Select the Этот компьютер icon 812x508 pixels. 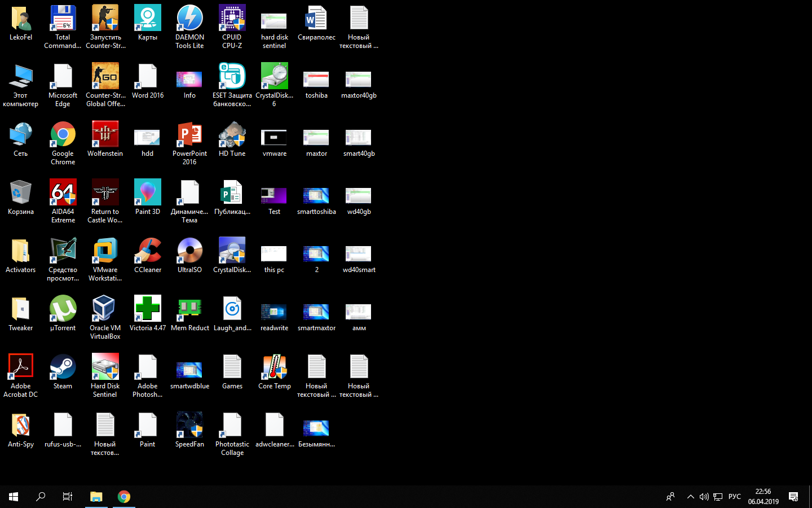pos(20,76)
